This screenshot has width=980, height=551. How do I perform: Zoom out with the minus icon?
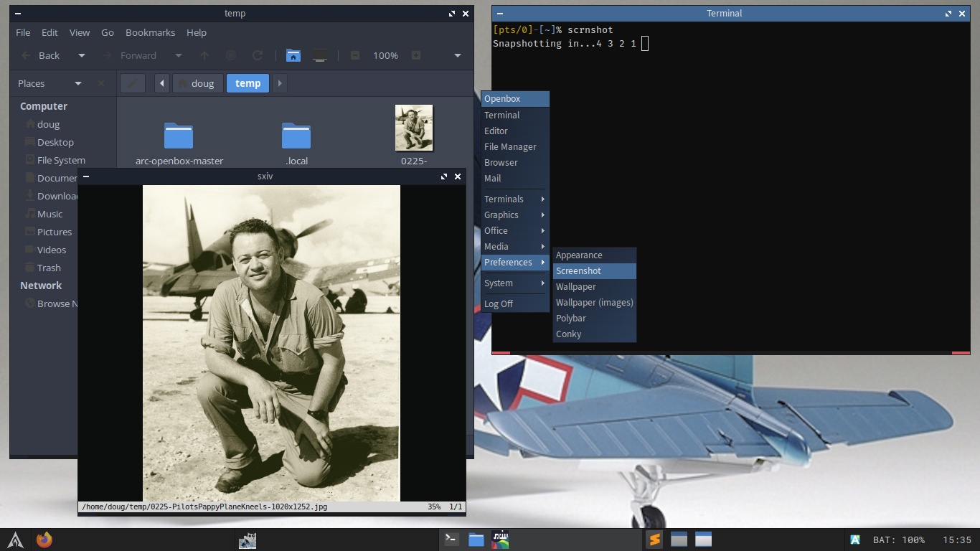[354, 55]
